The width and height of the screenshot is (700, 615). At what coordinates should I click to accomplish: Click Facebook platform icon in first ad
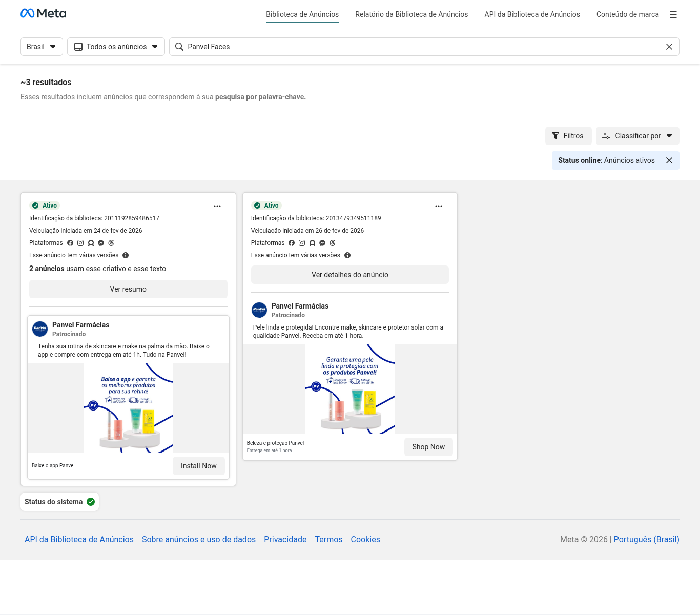point(70,243)
